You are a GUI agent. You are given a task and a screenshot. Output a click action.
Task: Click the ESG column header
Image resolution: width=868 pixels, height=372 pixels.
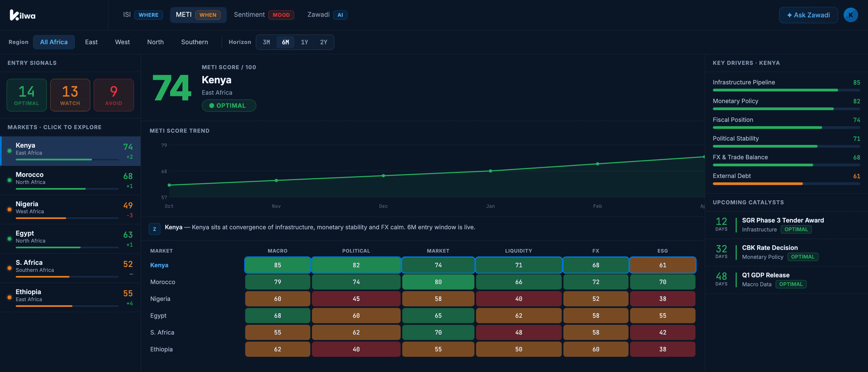(663, 251)
